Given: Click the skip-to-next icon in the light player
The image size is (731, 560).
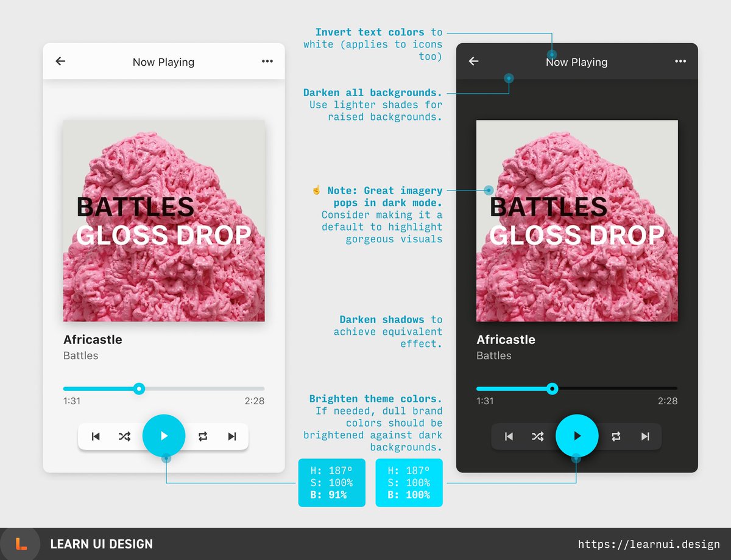Looking at the screenshot, I should coord(232,436).
